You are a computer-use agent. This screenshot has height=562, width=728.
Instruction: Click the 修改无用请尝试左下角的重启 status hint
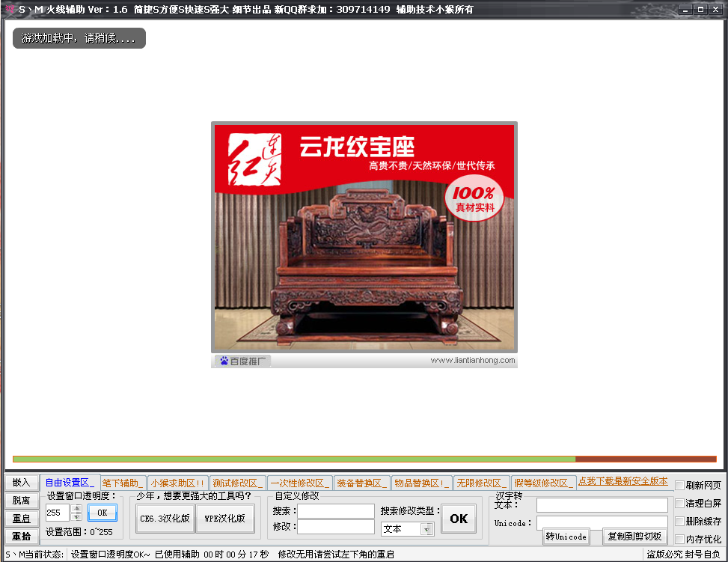coord(336,555)
